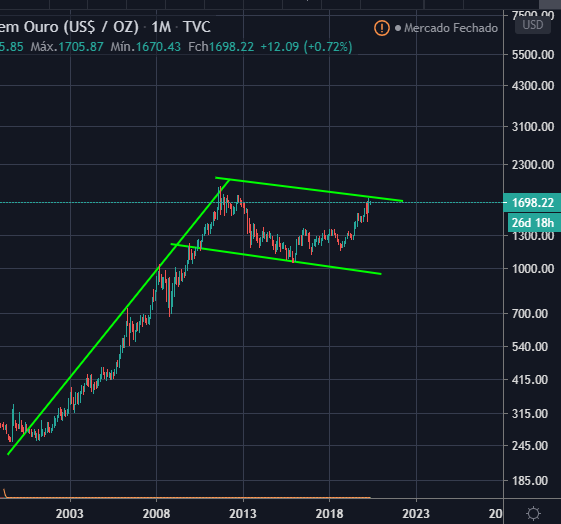
Task: Click the orange data warning icon
Action: click(x=382, y=28)
